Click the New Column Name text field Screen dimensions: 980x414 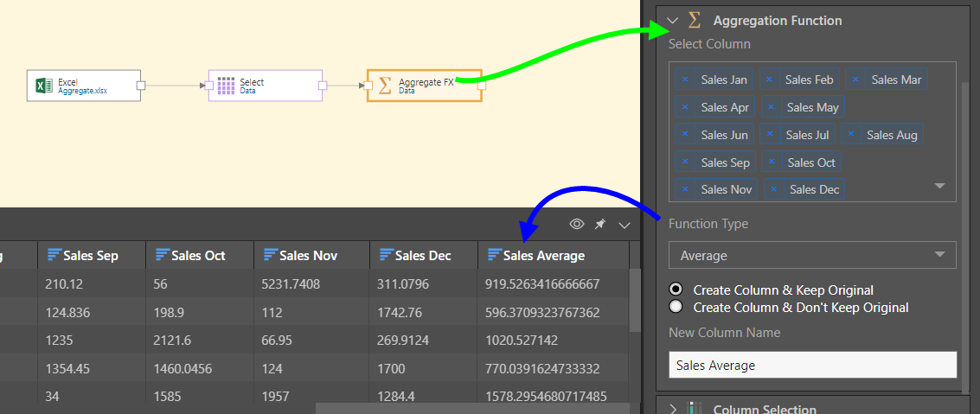pyautogui.click(x=812, y=365)
